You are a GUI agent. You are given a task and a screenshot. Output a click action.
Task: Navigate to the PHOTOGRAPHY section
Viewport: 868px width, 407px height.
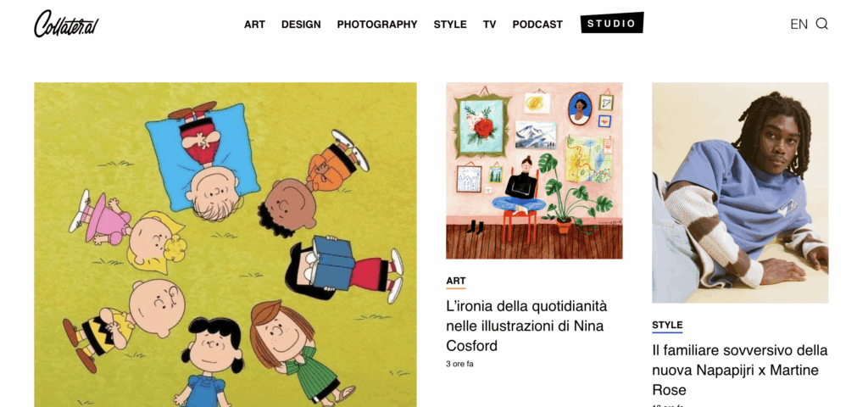pos(377,25)
